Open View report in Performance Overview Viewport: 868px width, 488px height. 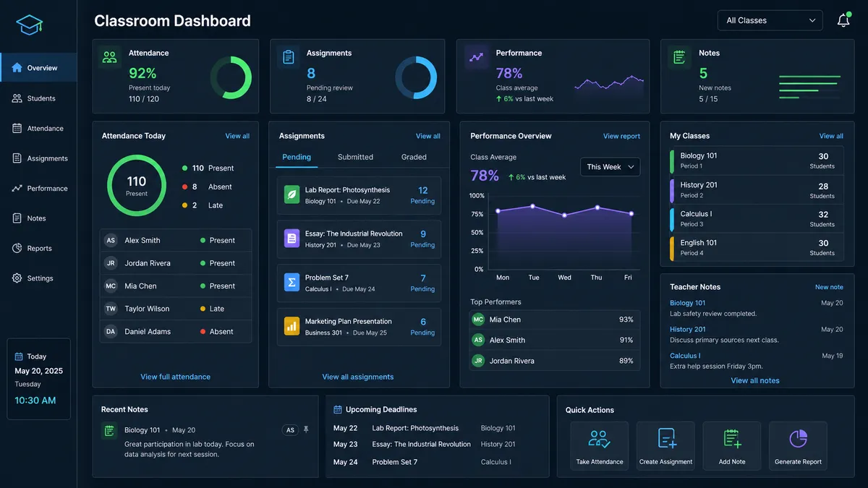pos(622,136)
